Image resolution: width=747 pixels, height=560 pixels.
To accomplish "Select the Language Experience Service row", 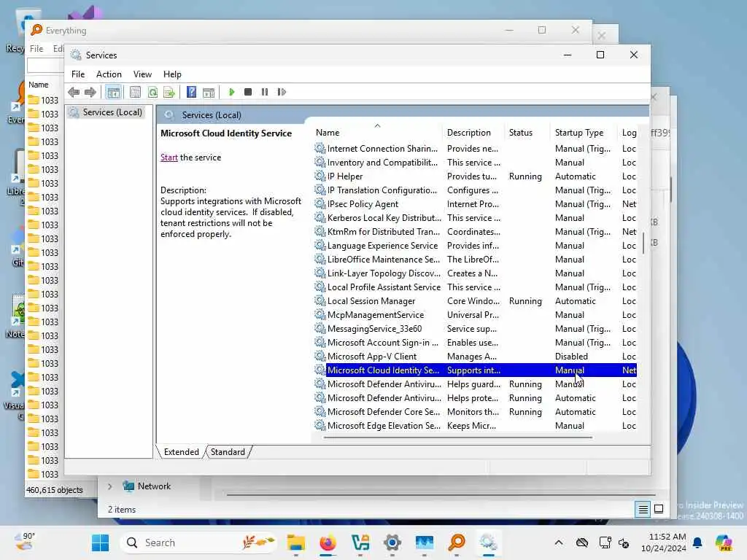I will click(x=475, y=246).
